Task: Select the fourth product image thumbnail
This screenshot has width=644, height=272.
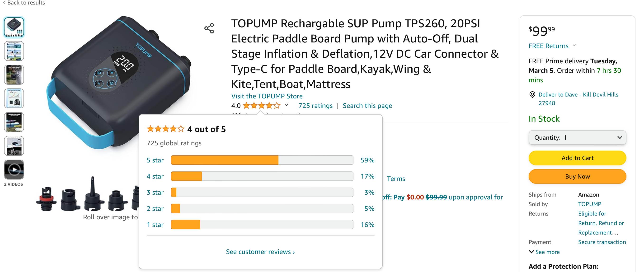Action: pyautogui.click(x=14, y=98)
